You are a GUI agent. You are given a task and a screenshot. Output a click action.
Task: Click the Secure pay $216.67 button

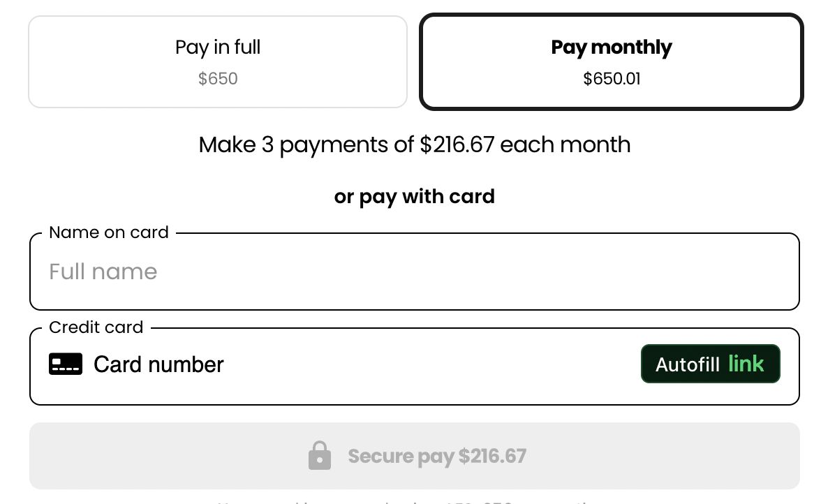[x=415, y=456]
